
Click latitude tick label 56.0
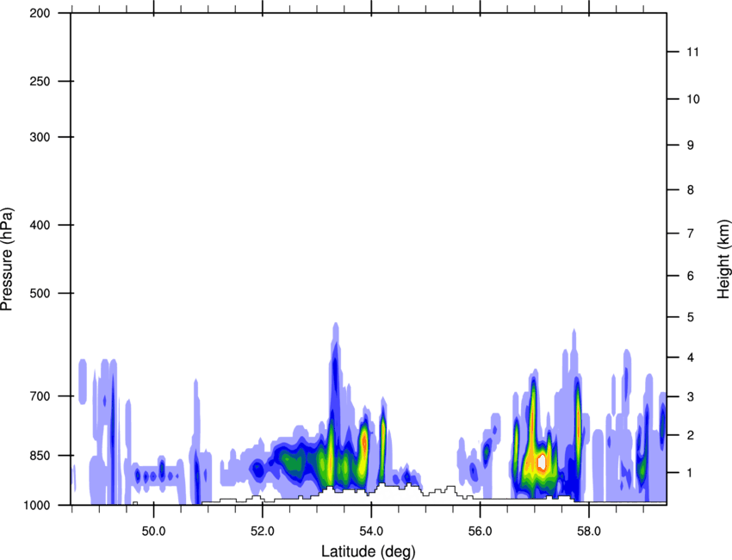[x=481, y=531]
